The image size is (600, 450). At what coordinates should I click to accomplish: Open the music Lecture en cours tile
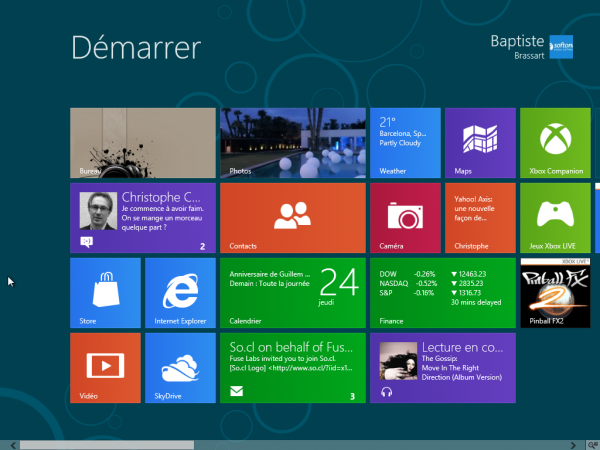tap(442, 368)
